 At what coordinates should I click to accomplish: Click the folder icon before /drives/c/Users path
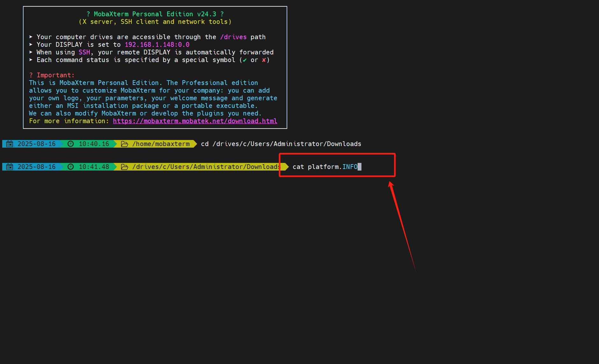(125, 167)
